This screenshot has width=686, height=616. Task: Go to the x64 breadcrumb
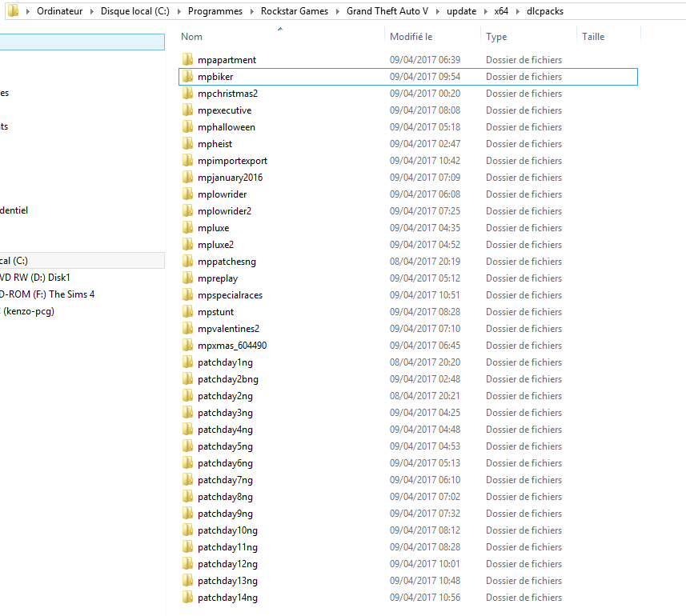point(501,11)
